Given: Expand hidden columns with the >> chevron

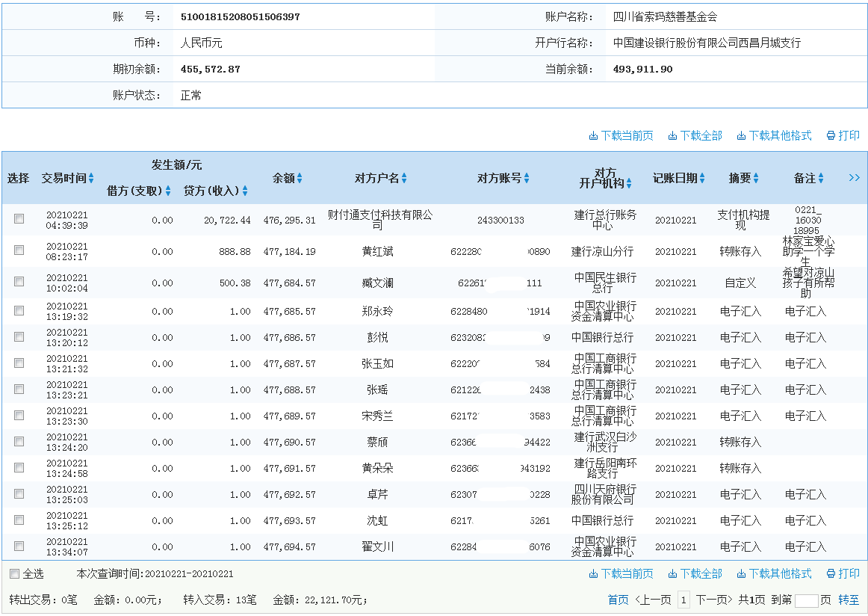Looking at the screenshot, I should click(x=854, y=178).
